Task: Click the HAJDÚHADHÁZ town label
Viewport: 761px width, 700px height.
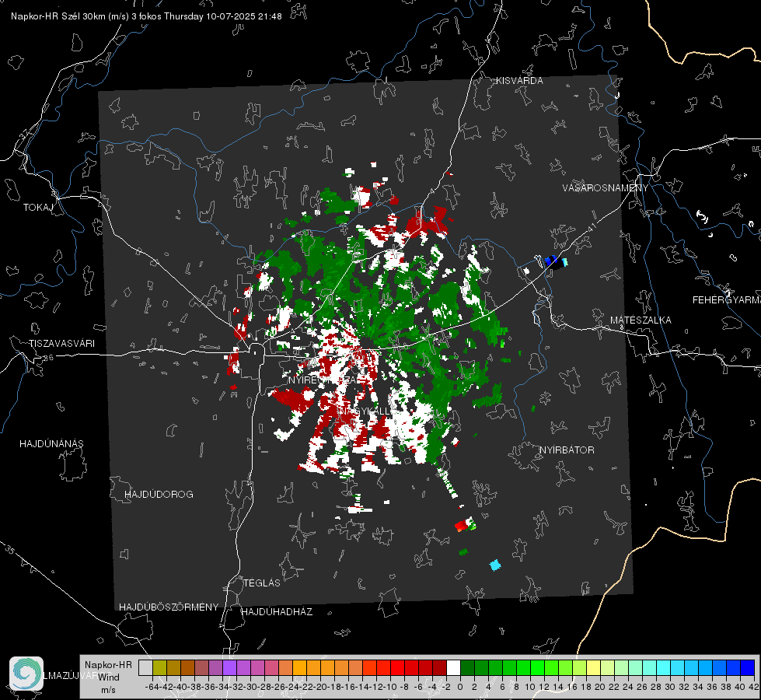Action: pyautogui.click(x=277, y=611)
